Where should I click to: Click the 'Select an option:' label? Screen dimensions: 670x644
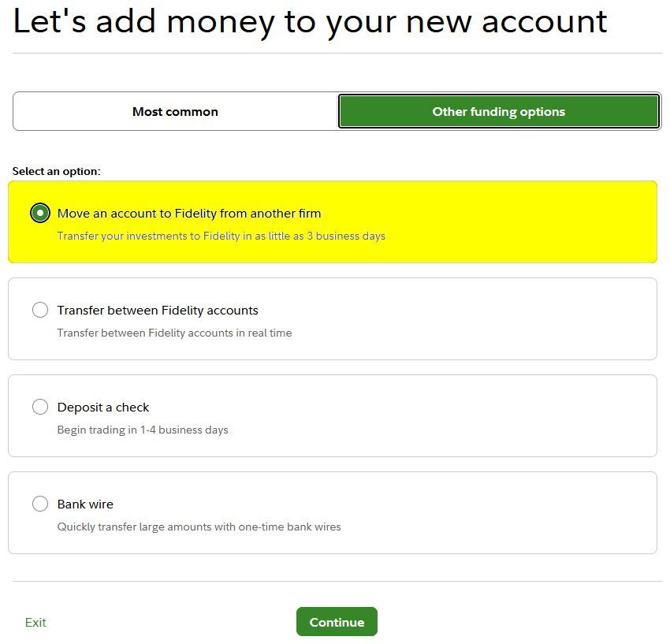click(57, 171)
